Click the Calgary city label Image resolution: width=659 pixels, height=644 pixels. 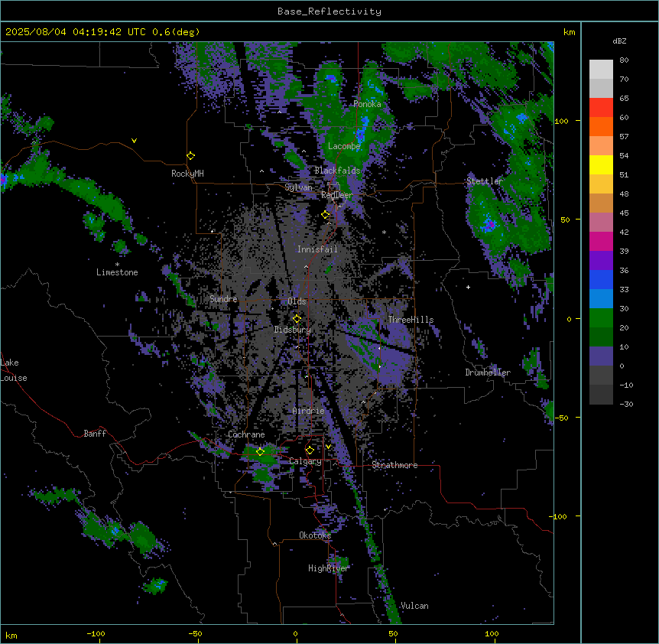306,461
